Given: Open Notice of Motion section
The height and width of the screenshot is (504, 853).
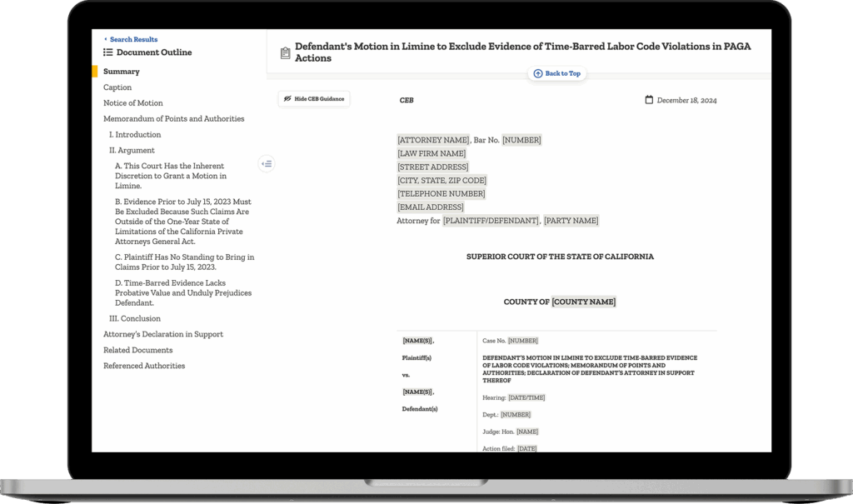Looking at the screenshot, I should coord(133,103).
